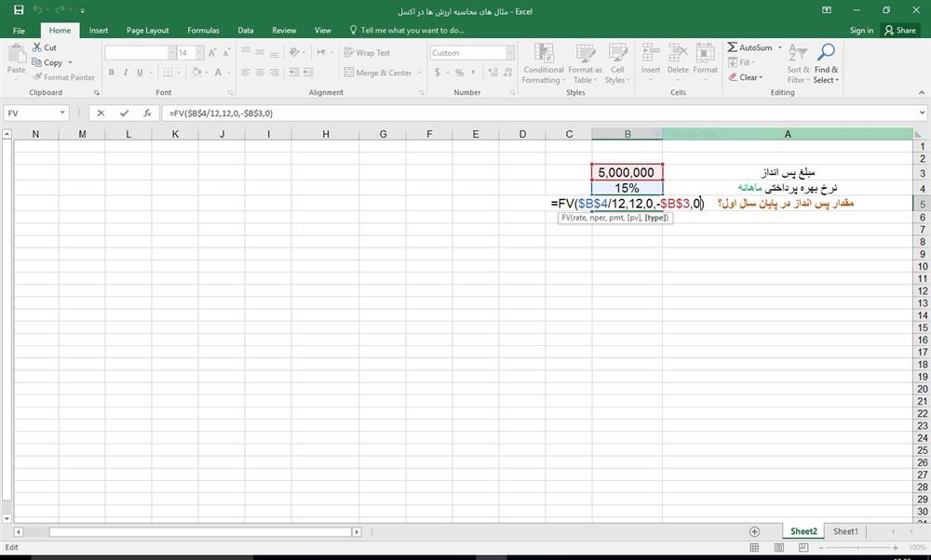The width and height of the screenshot is (931, 560).
Task: Confirm the formula with the checkmark
Action: [124, 113]
